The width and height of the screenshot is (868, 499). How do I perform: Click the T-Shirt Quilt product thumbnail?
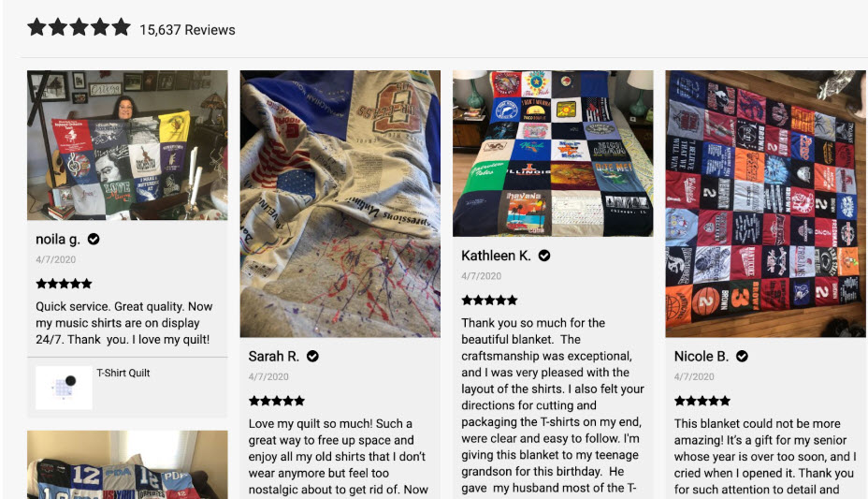point(64,388)
